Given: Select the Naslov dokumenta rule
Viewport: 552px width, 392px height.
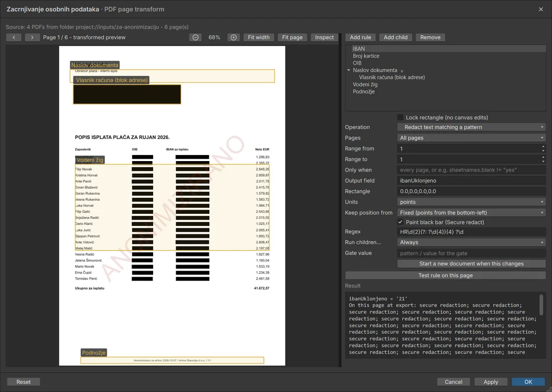Looking at the screenshot, I should [x=375, y=70].
